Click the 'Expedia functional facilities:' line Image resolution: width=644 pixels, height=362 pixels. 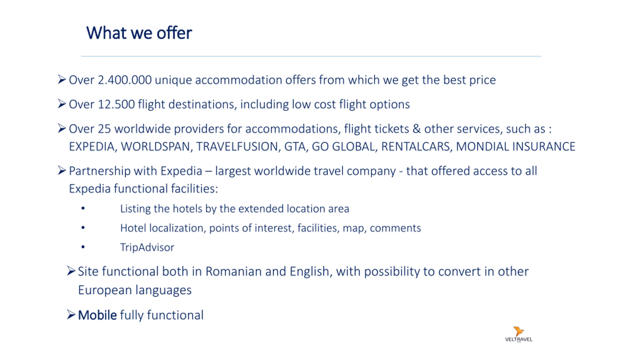coord(143,189)
